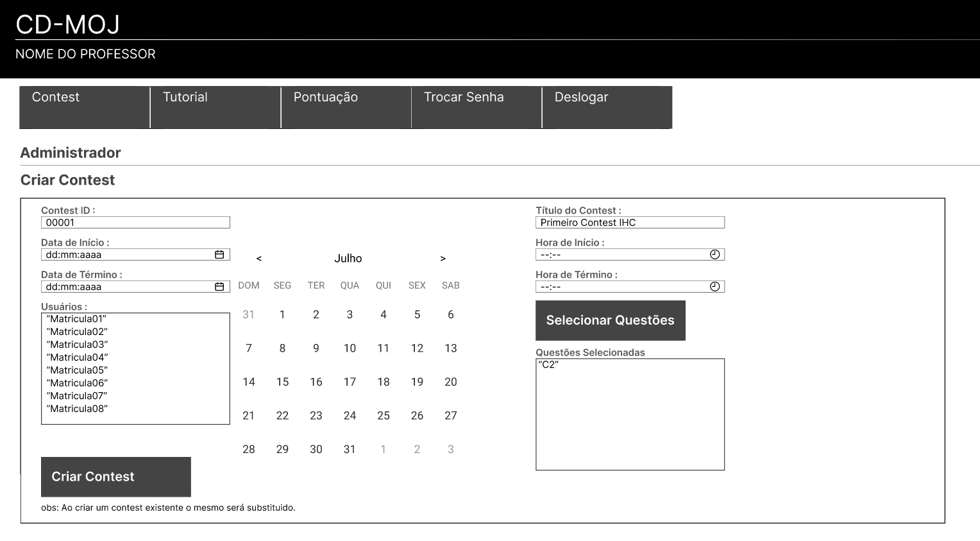The height and width of the screenshot is (541, 980).
Task: Select day 7 in the calendar
Action: click(249, 348)
